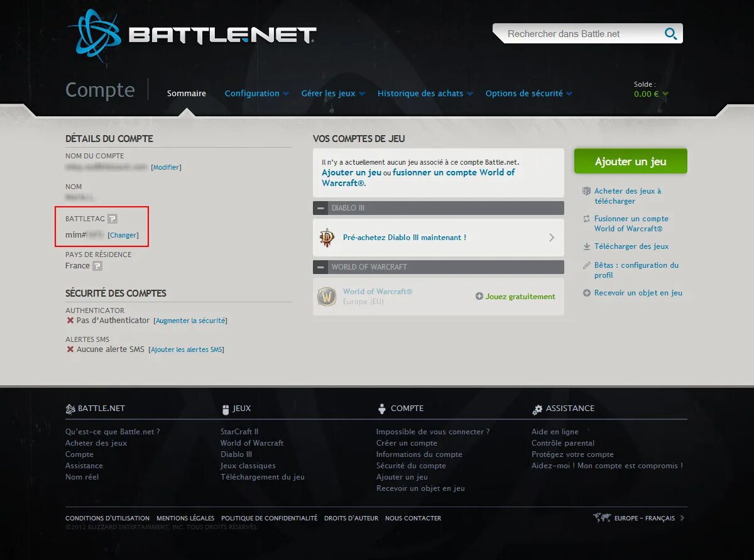Click footer Créer un compte link
754x560 pixels.
click(x=407, y=443)
